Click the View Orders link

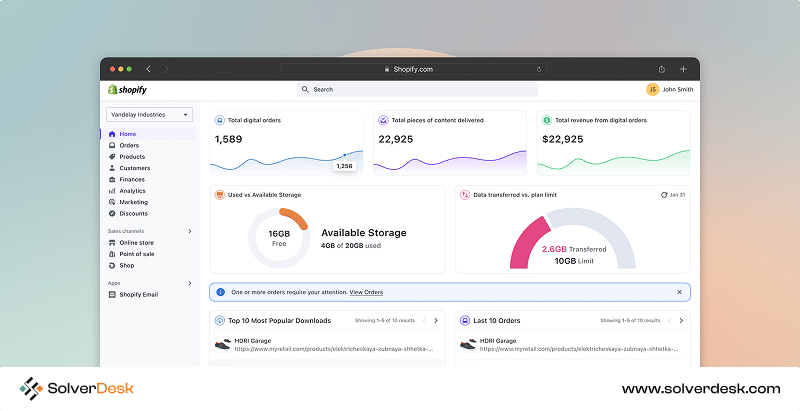tap(366, 292)
